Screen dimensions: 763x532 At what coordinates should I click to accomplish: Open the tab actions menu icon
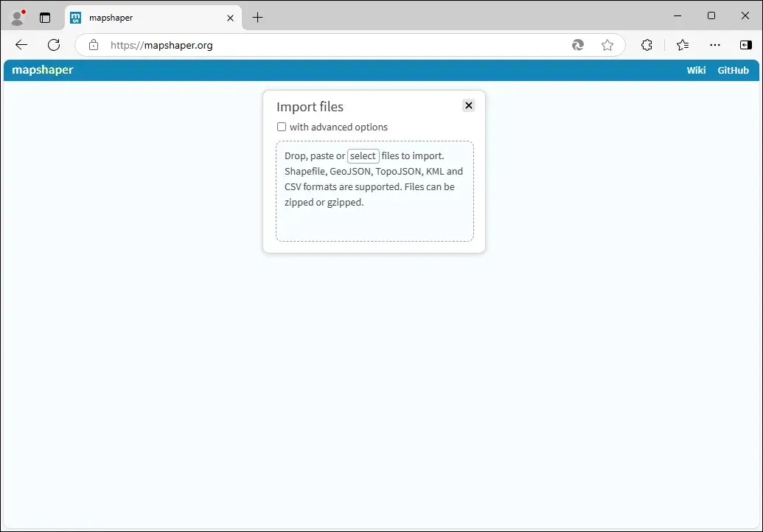45,16
